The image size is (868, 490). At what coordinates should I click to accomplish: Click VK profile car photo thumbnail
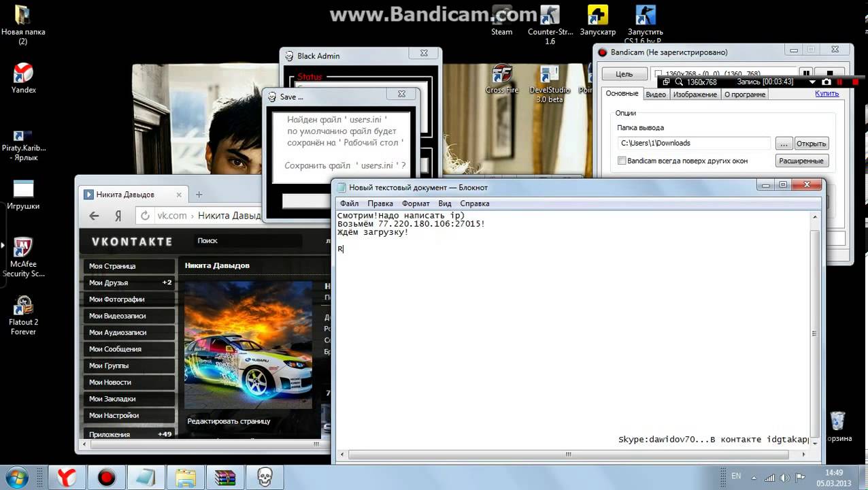click(248, 345)
